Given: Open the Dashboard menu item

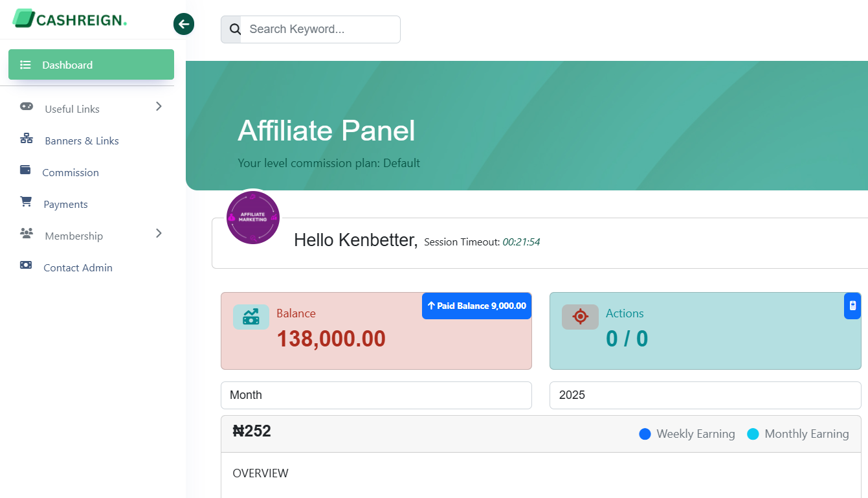Looking at the screenshot, I should 91,65.
